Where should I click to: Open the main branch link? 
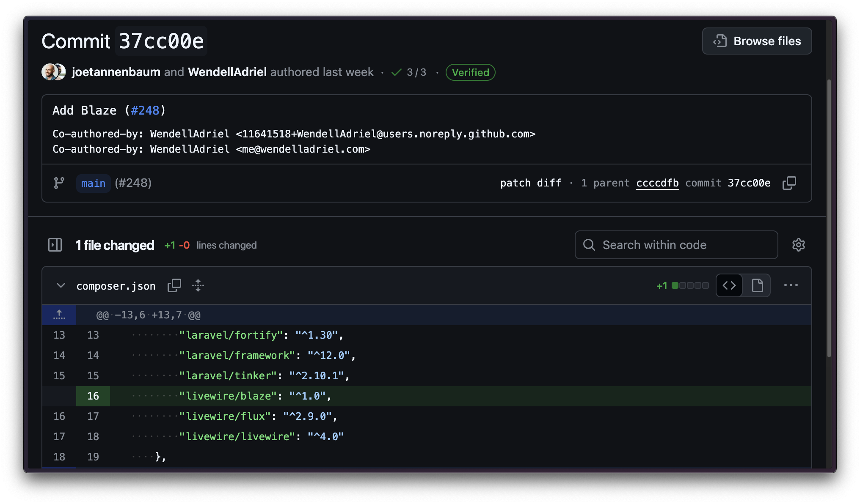[93, 183]
